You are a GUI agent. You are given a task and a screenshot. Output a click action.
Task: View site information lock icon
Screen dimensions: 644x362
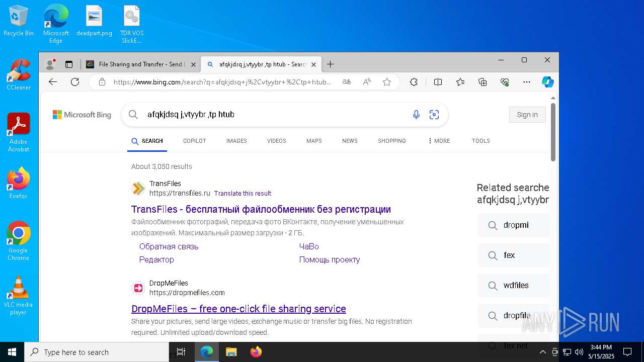click(102, 82)
